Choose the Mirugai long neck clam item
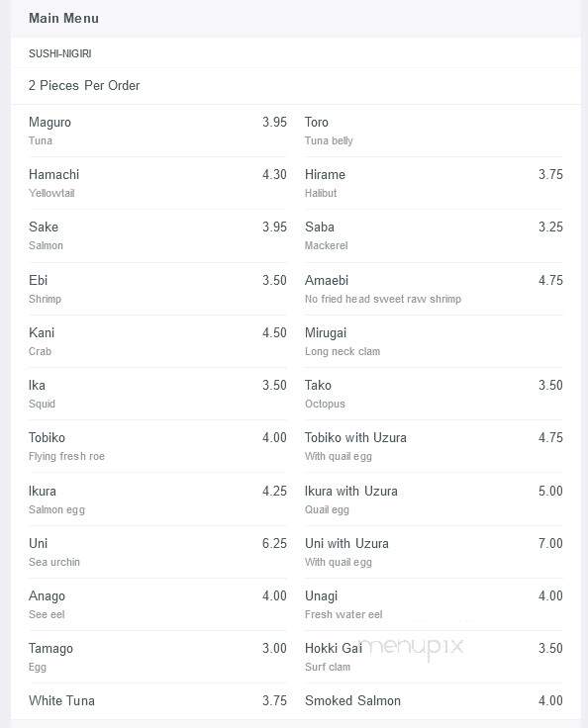 [434, 341]
